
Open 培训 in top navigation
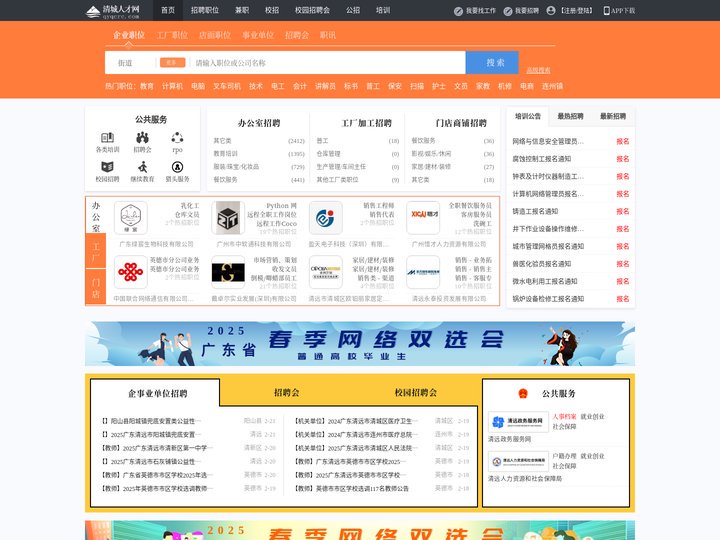coord(383,10)
